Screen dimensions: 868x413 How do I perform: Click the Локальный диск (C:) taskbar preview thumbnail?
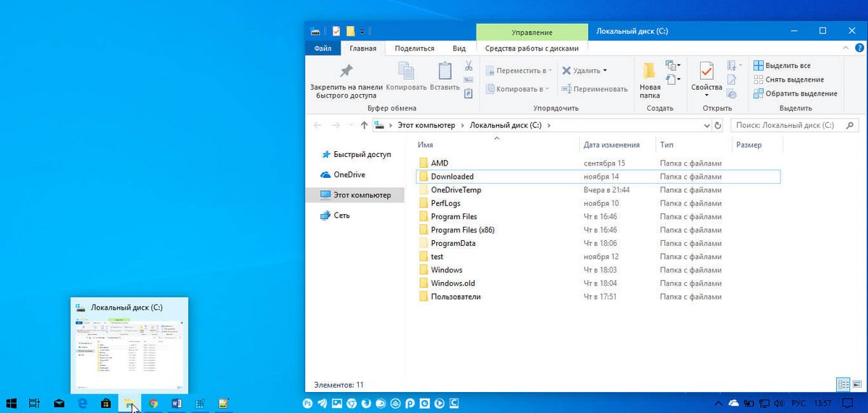click(129, 345)
